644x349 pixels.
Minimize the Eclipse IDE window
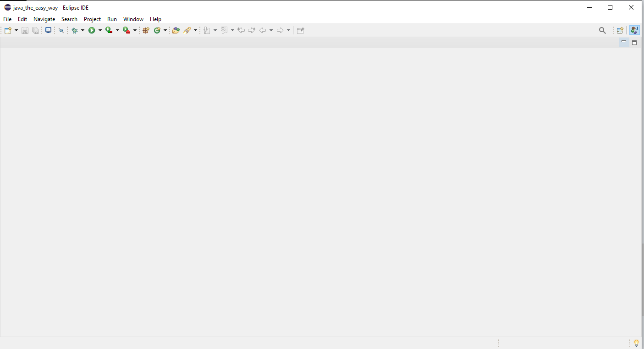coord(589,7)
